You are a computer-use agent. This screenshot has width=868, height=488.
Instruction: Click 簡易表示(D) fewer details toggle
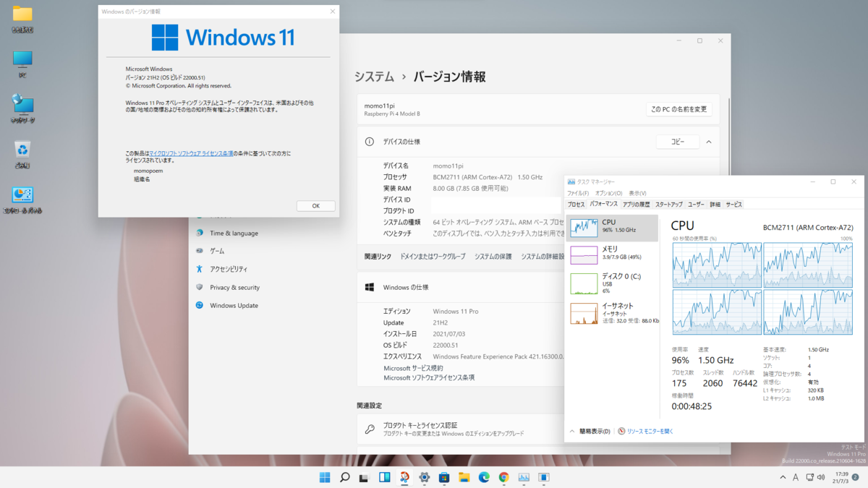click(x=590, y=431)
